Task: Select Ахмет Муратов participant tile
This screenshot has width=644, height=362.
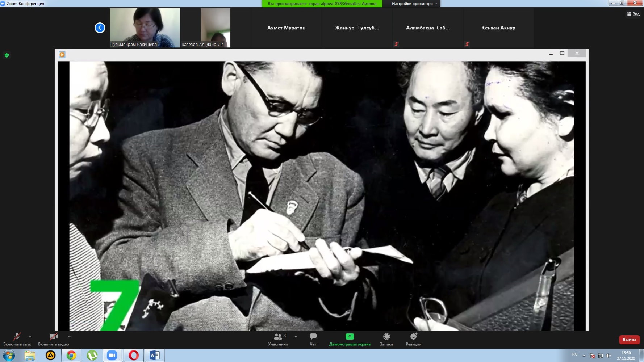Action: (286, 28)
